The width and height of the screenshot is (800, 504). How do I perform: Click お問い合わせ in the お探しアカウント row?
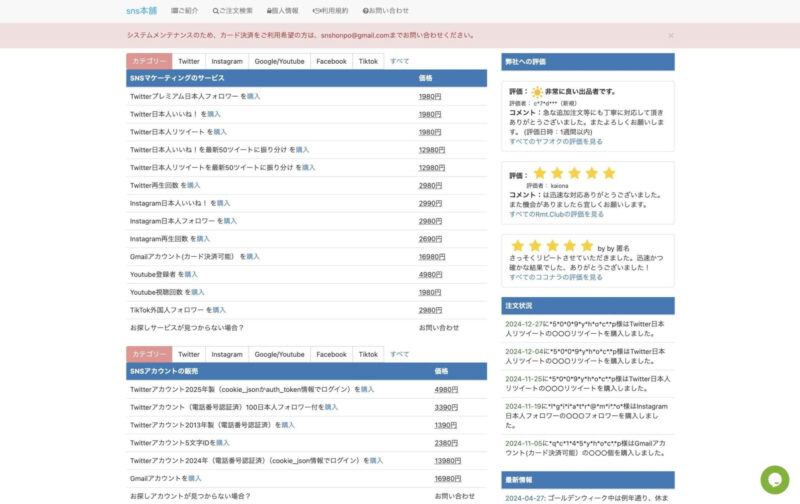click(455, 496)
